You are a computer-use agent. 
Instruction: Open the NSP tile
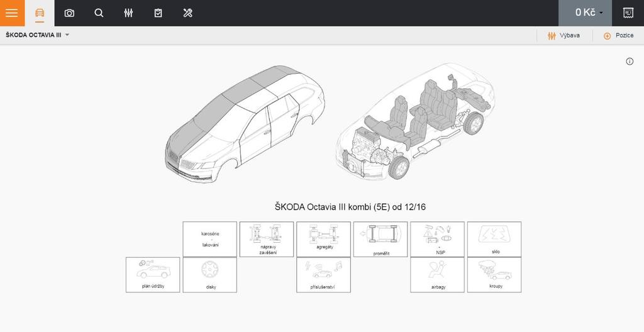click(438, 239)
